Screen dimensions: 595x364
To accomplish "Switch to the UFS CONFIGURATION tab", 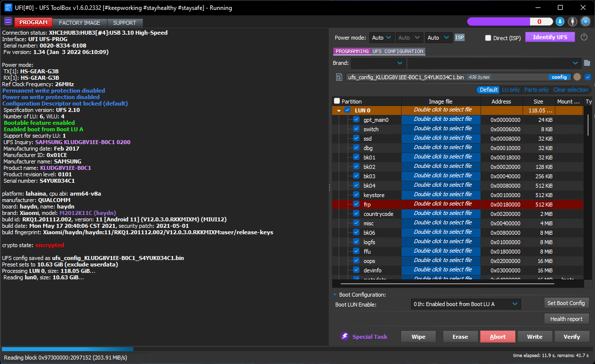I will (x=398, y=51).
